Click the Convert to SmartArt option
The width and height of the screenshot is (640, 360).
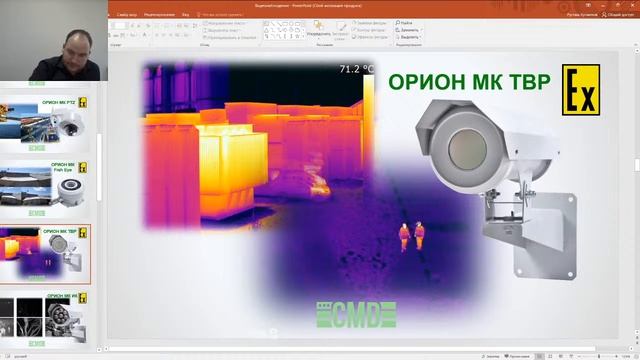[229, 38]
